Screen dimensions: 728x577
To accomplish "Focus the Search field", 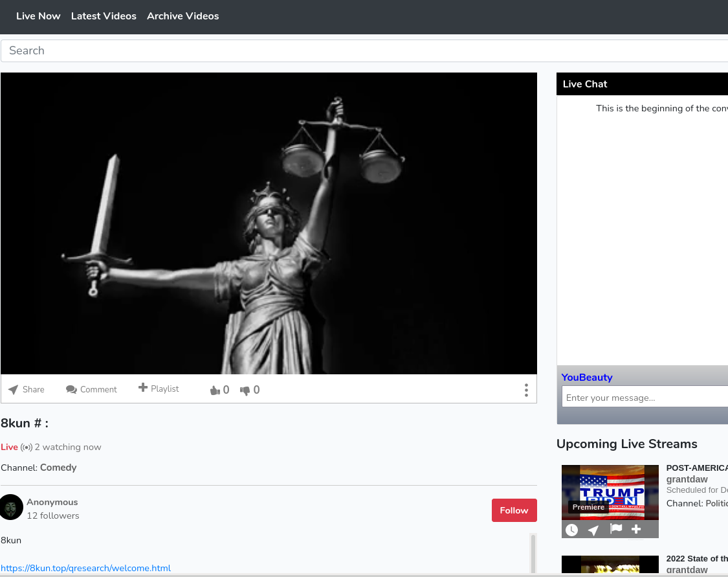I will tap(364, 51).
